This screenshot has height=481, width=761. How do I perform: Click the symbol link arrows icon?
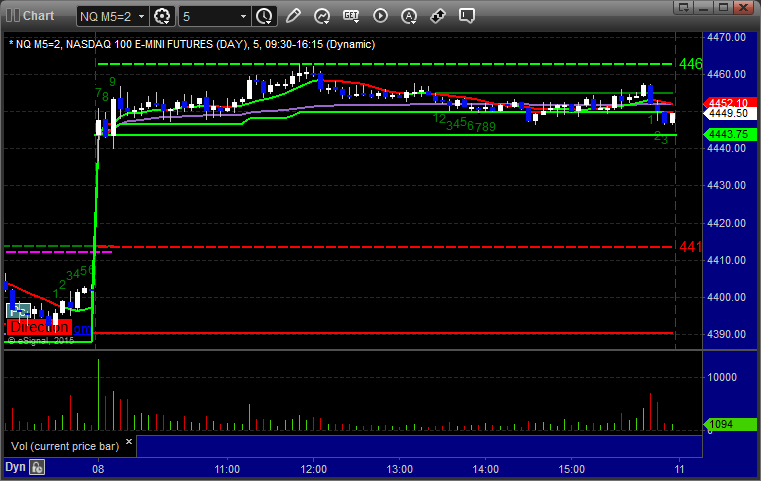click(438, 16)
